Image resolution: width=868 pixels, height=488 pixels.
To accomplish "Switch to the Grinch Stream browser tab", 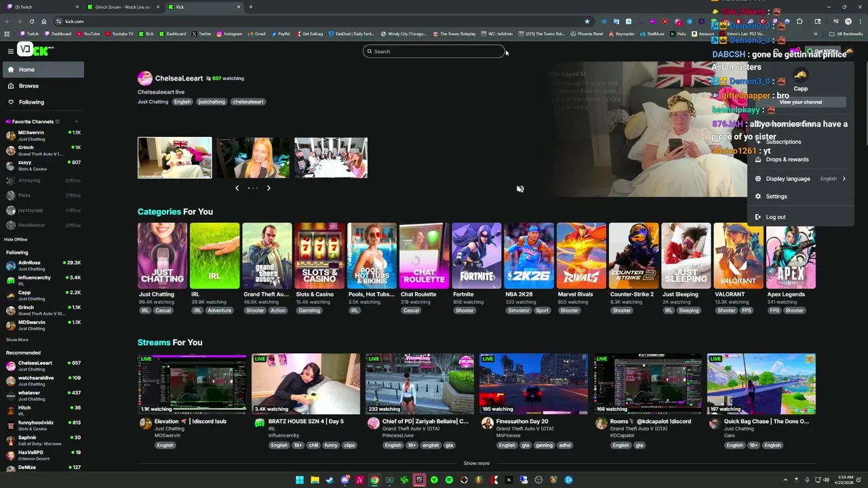I will 123,7.
